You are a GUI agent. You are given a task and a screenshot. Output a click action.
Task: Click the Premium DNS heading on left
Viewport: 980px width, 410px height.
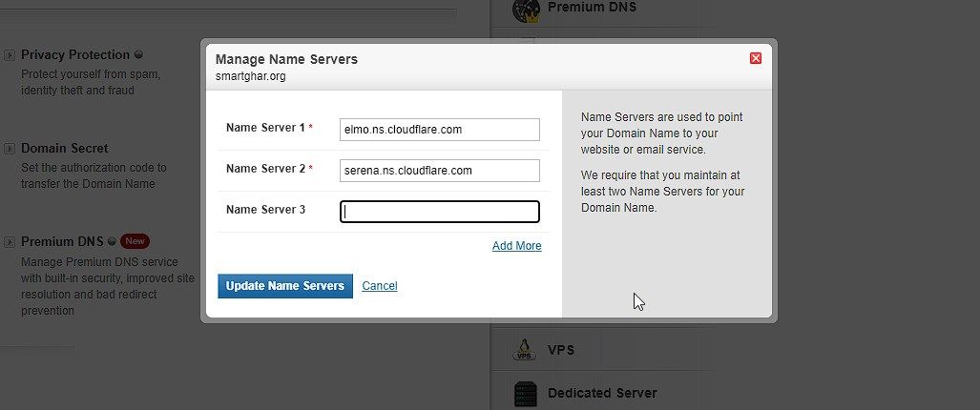62,241
